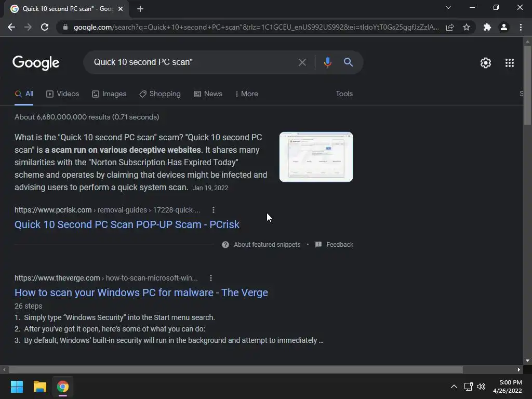This screenshot has width=532, height=399.
Task: Open options for the pcrisk.com result
Action: [214, 210]
